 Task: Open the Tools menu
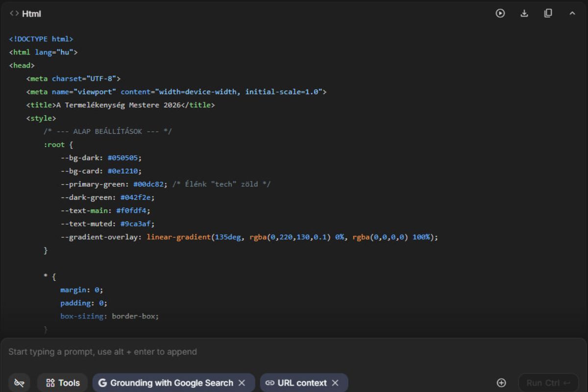pyautogui.click(x=63, y=383)
